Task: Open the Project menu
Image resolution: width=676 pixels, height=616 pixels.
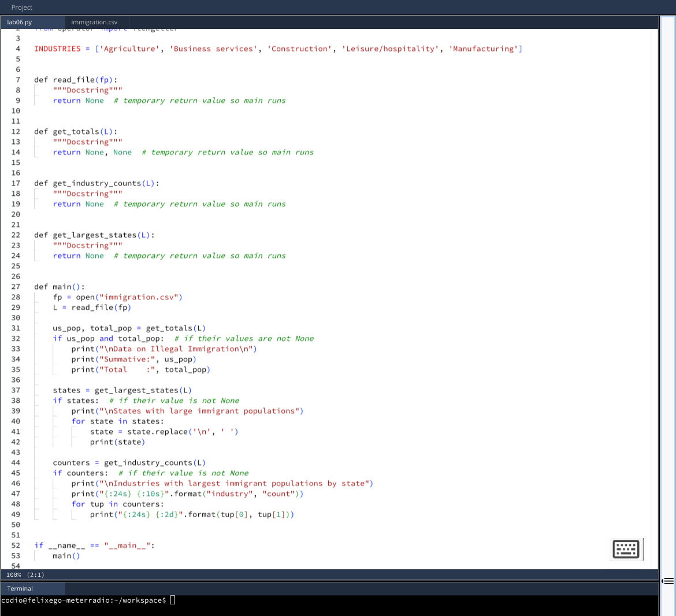Action: coord(22,7)
